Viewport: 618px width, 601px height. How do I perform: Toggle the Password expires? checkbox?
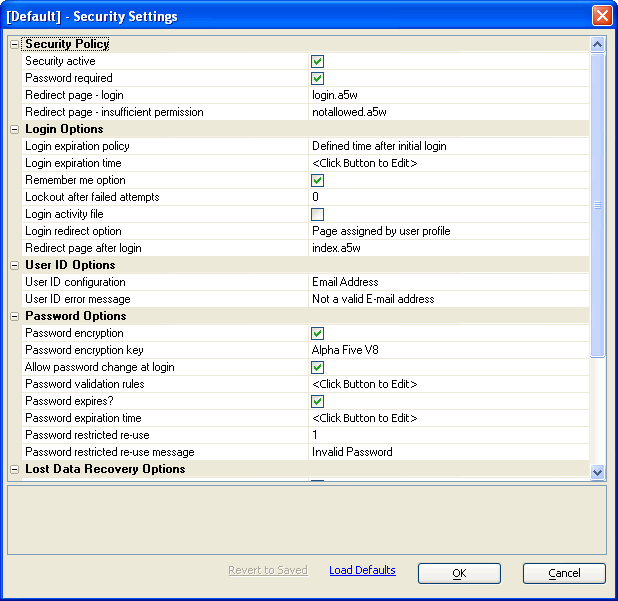pyautogui.click(x=317, y=402)
